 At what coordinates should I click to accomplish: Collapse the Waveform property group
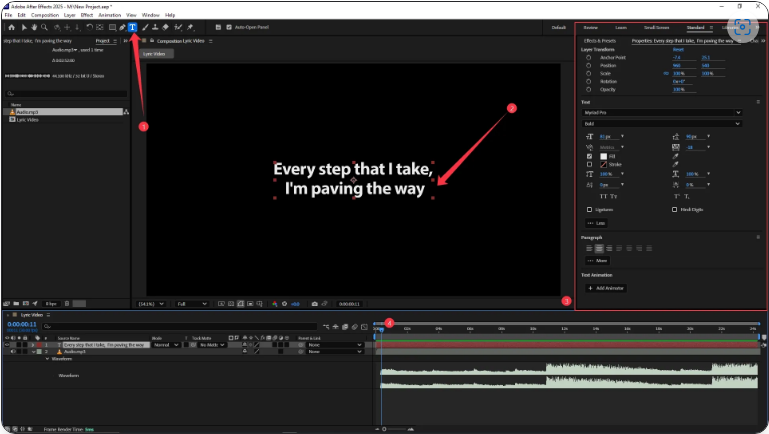click(48, 359)
